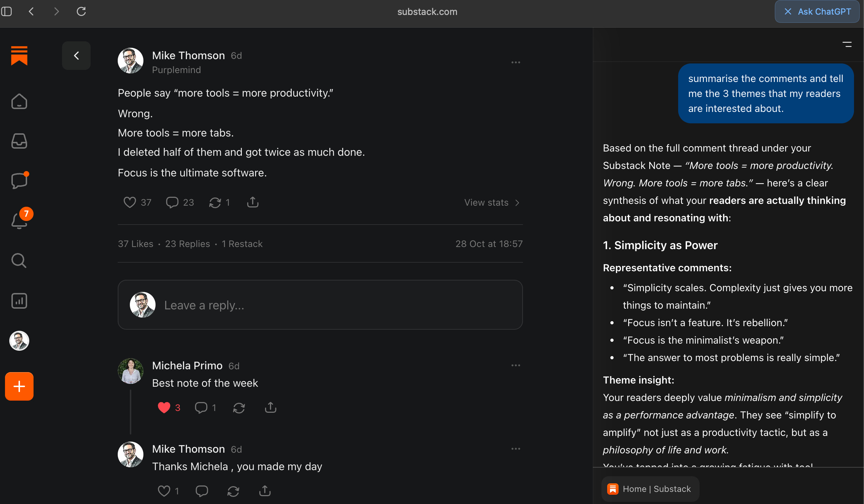Open ChatGPT panel menu lines icon

(847, 45)
